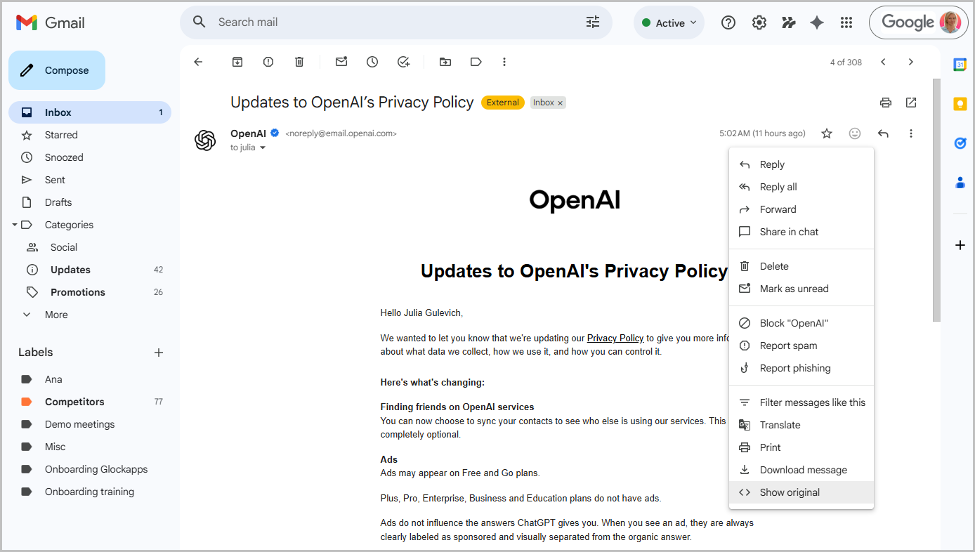Open the Privacy Policy link
Screen dimensions: 977x552
(615, 338)
